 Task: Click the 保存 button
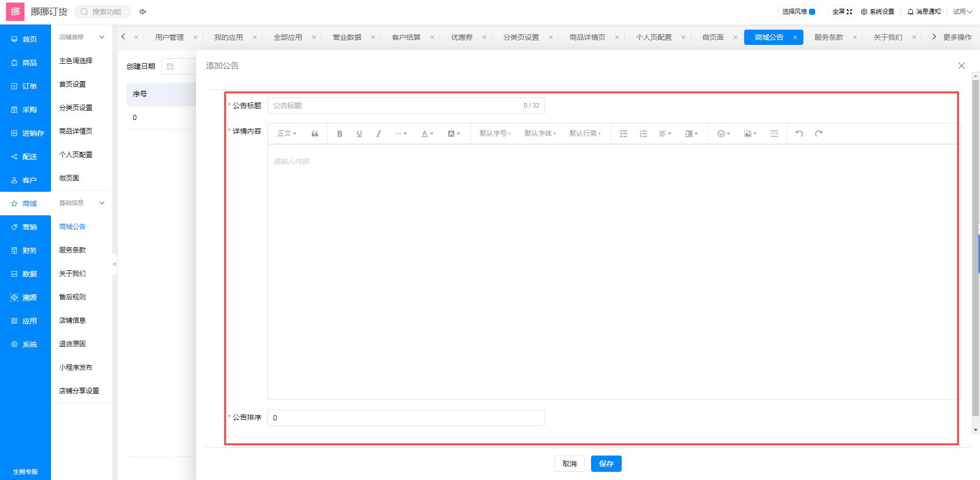pos(606,464)
